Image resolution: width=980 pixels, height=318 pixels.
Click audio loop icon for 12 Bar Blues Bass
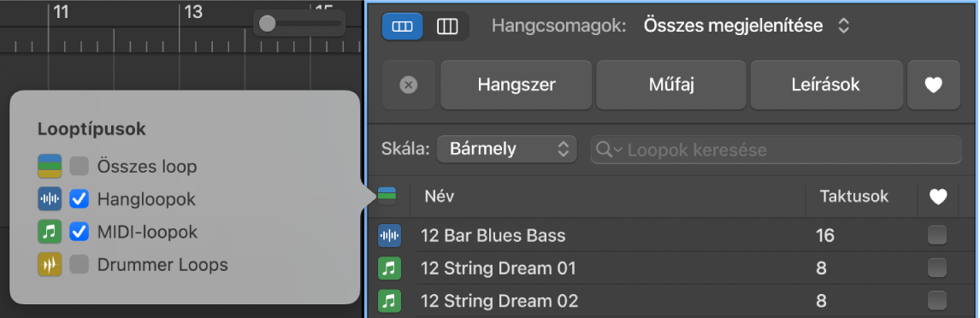click(x=389, y=236)
